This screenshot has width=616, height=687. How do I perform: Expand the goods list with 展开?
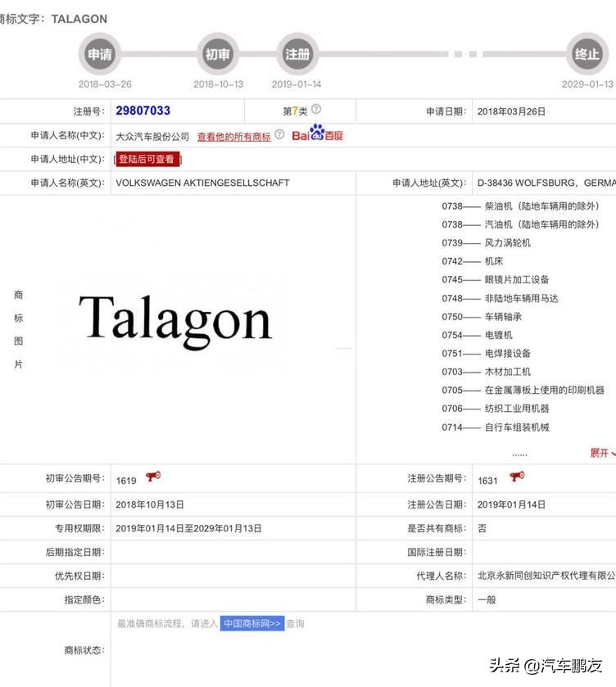coord(602,453)
